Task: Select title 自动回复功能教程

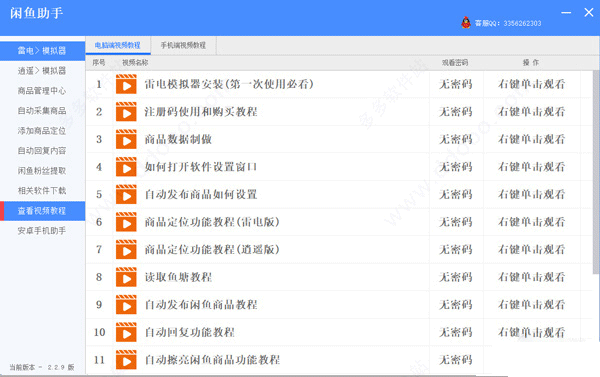Action: point(189,332)
